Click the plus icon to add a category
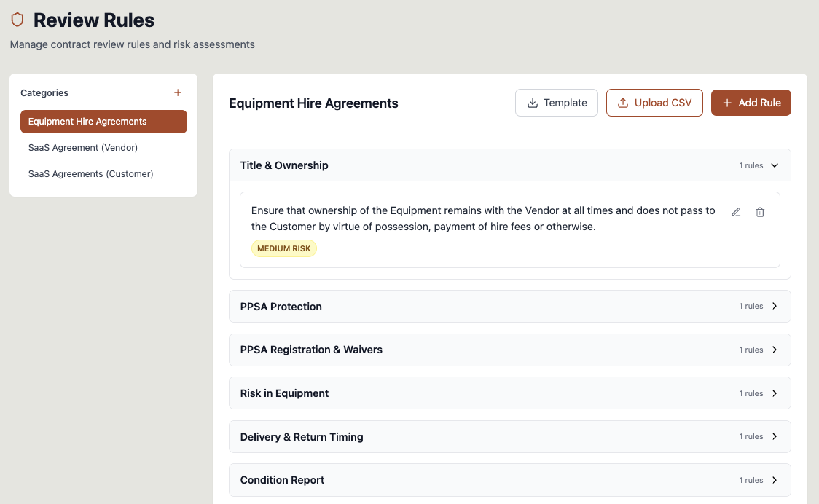This screenshot has height=504, width=819. point(178,92)
